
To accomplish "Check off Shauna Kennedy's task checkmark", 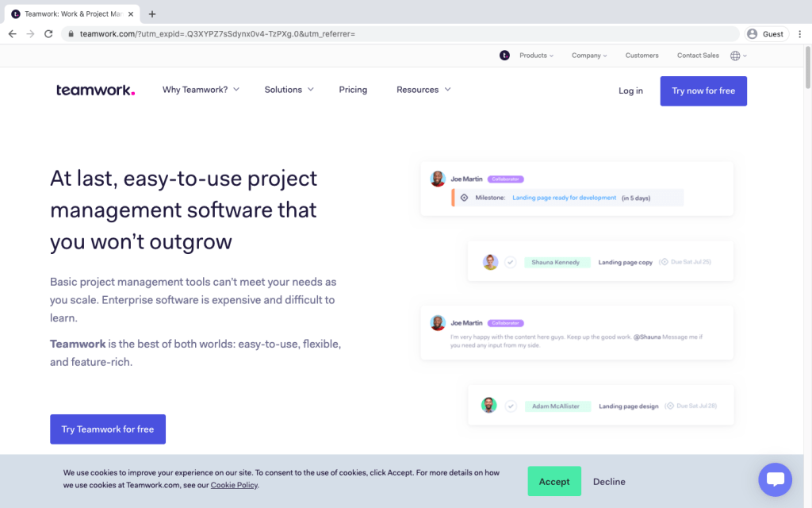I will 510,262.
